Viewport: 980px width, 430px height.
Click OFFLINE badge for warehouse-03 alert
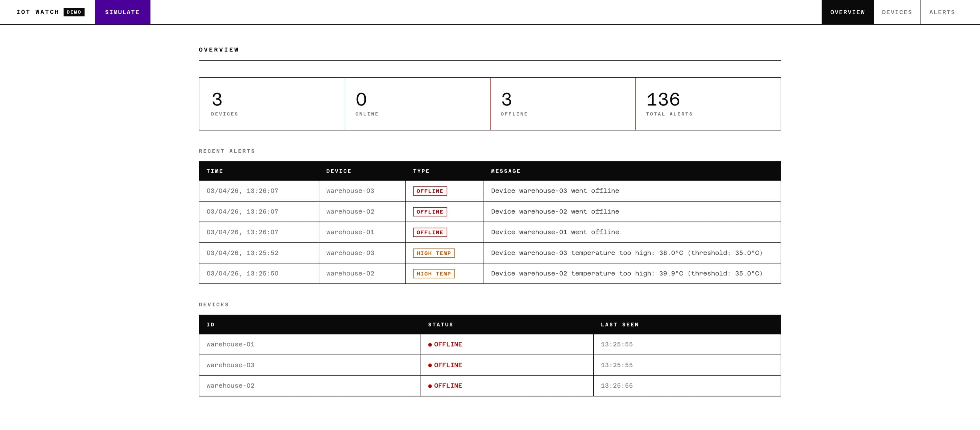pyautogui.click(x=430, y=191)
